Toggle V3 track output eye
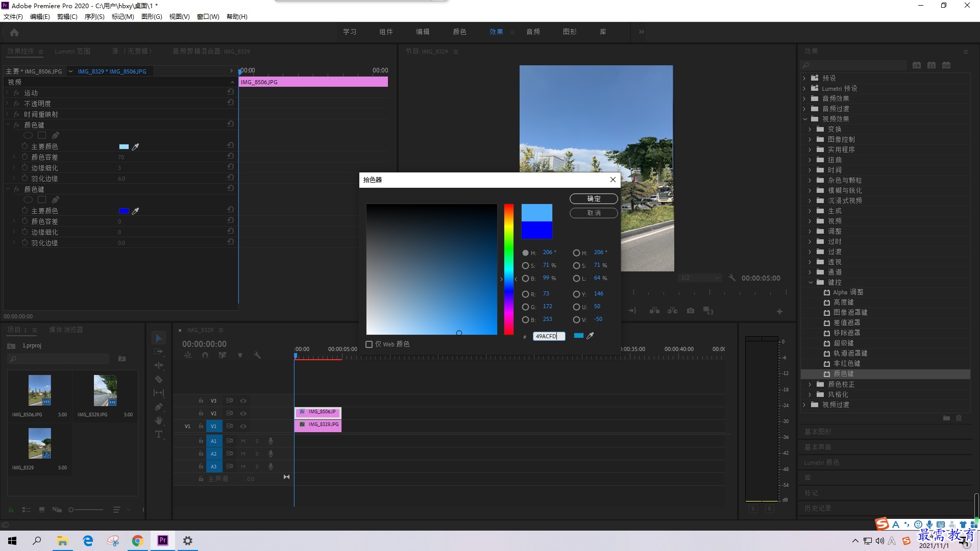 click(x=243, y=400)
